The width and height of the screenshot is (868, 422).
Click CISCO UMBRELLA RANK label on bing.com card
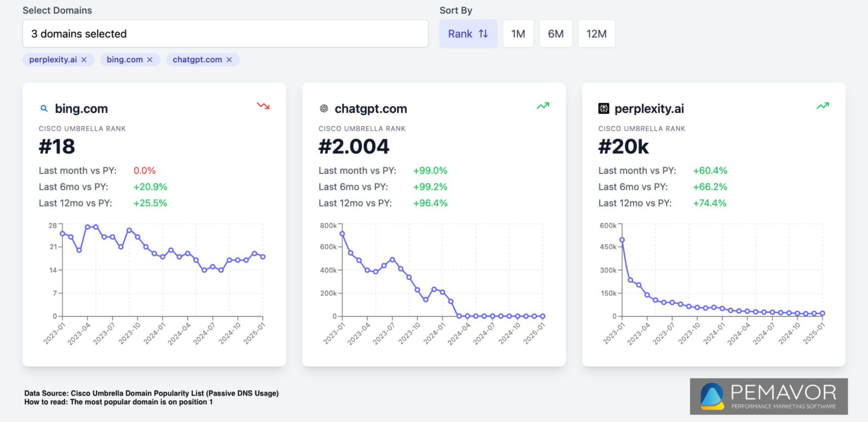[82, 129]
